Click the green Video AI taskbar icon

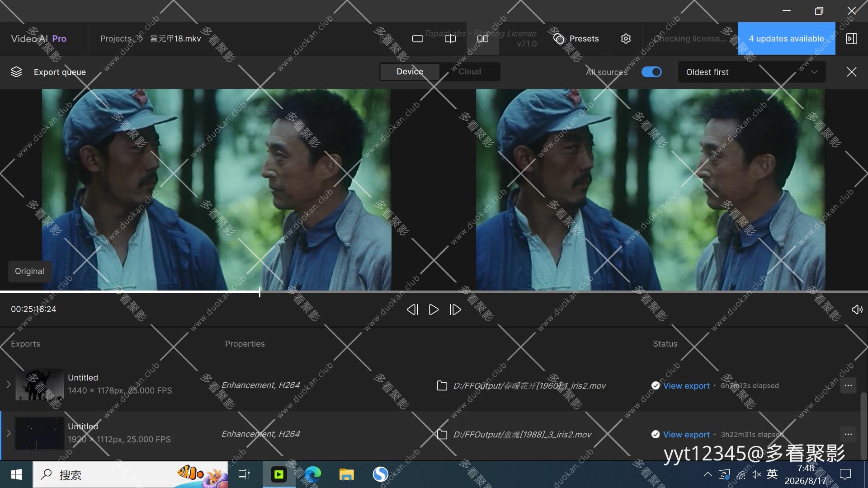279,474
